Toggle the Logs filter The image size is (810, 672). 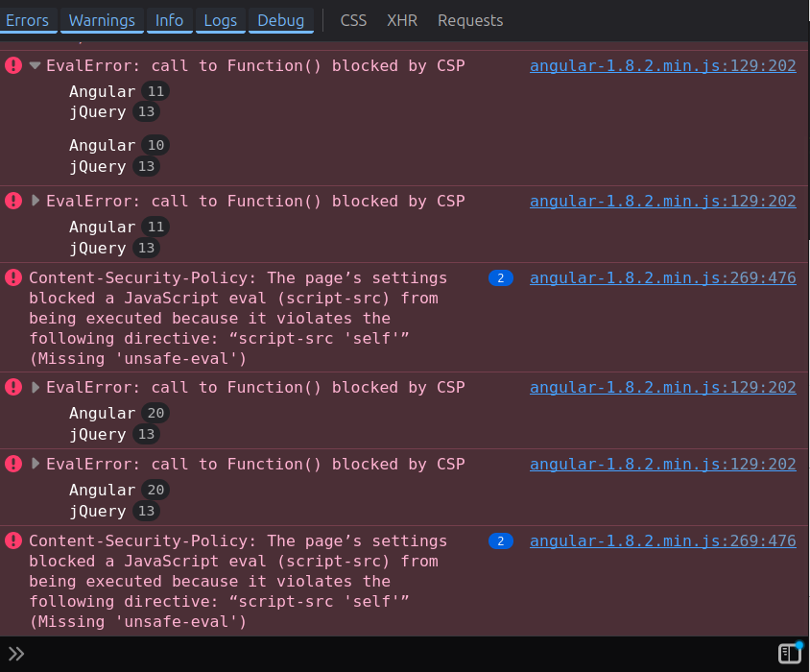[x=221, y=21]
